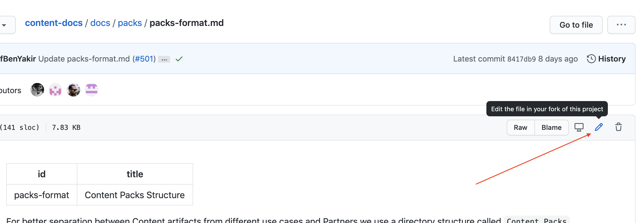Open the latest commit hash 8417db9
644x223 pixels.
(521, 59)
